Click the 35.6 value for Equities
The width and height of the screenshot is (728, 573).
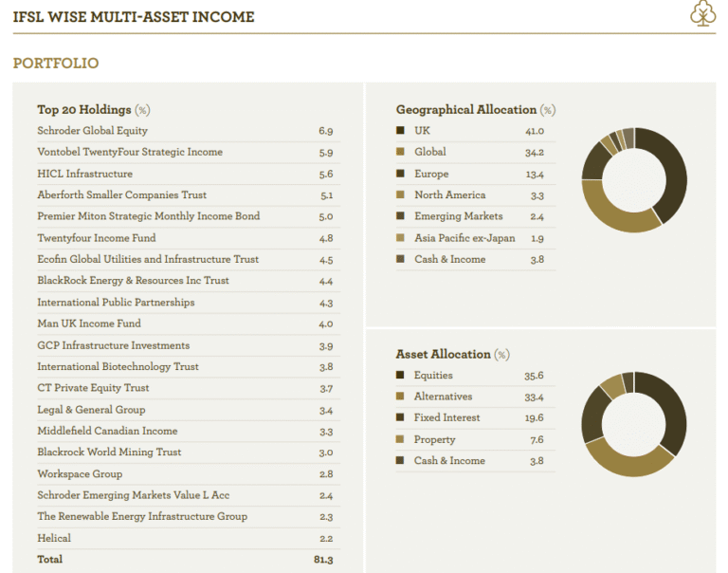pos(534,376)
